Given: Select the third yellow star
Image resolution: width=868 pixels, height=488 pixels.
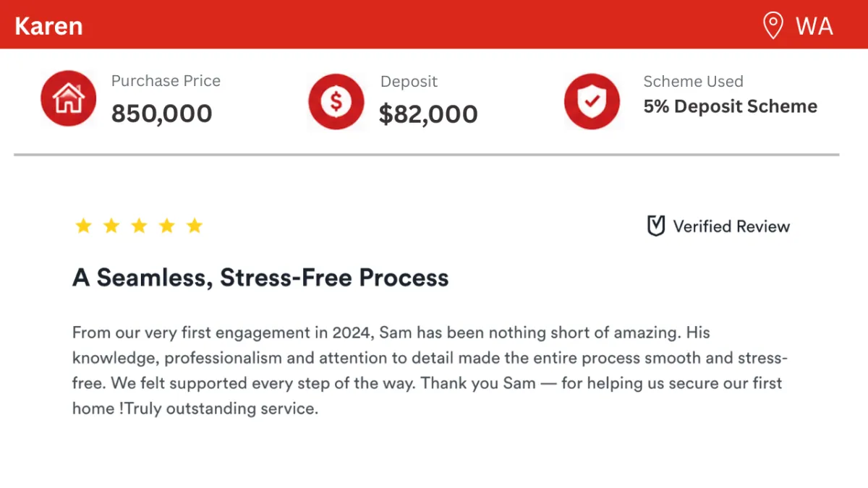Looking at the screenshot, I should pyautogui.click(x=139, y=226).
